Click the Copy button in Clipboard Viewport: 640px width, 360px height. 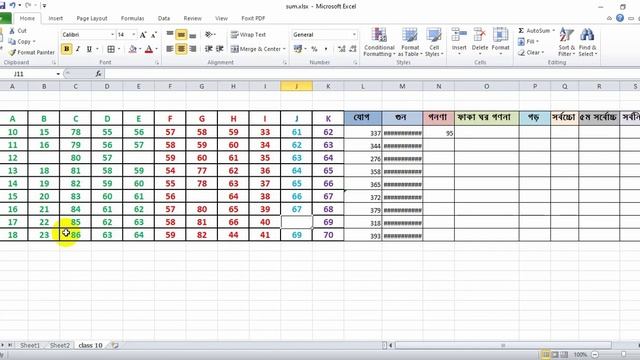[x=21, y=41]
